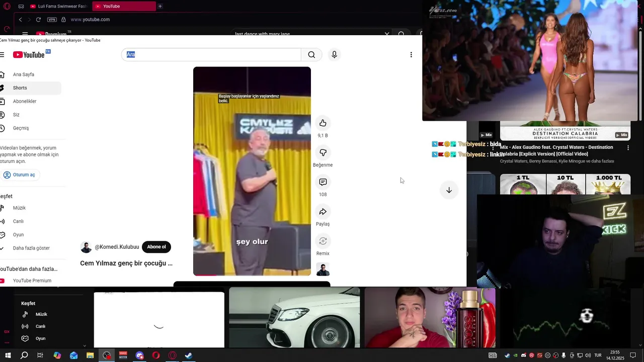Click the short's sound avatar thumbnail
The image size is (644, 362).
(323, 269)
